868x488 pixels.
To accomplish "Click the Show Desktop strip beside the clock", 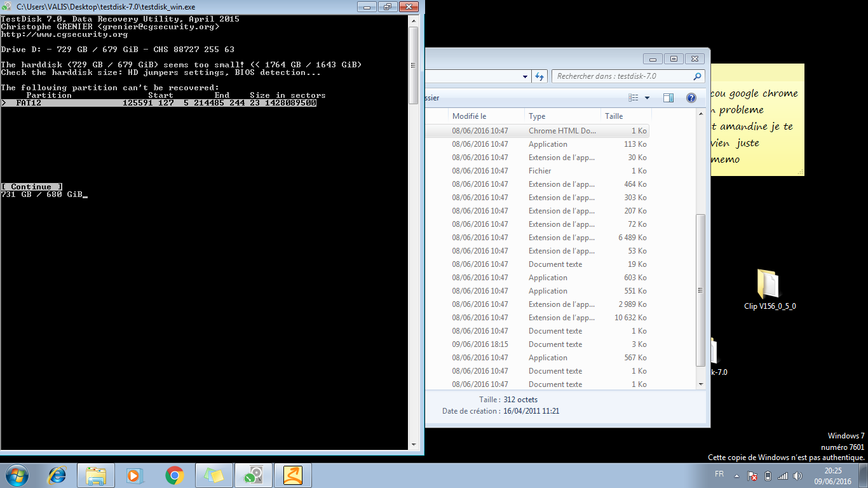I will 863,475.
